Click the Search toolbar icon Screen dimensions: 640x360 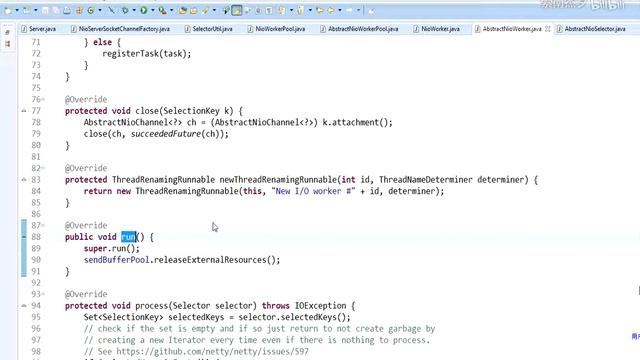205,11
